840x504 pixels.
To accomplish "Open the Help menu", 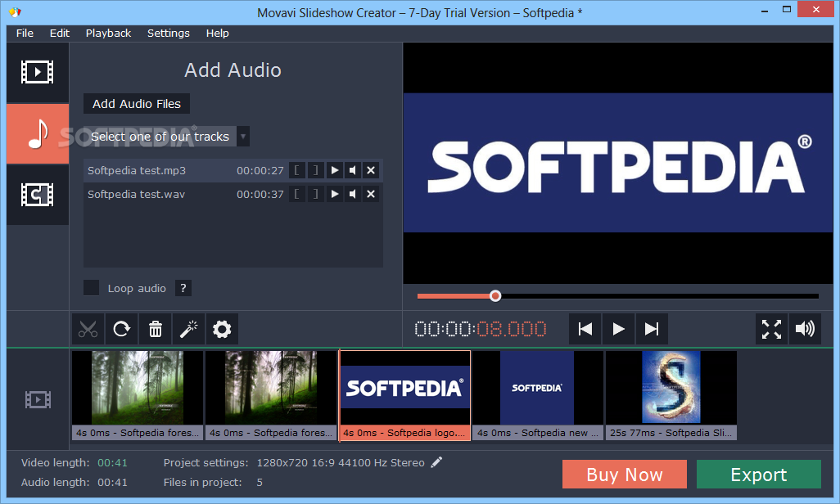I will pos(218,34).
